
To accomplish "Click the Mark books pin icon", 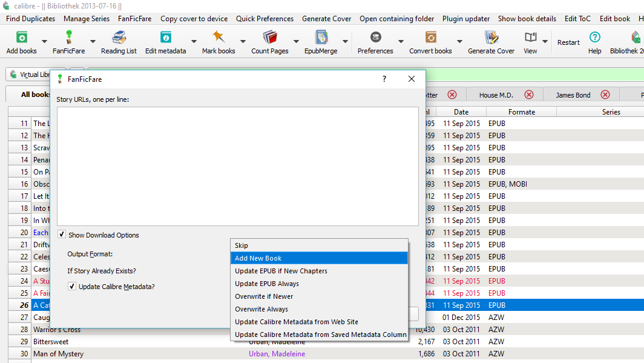I will (218, 38).
